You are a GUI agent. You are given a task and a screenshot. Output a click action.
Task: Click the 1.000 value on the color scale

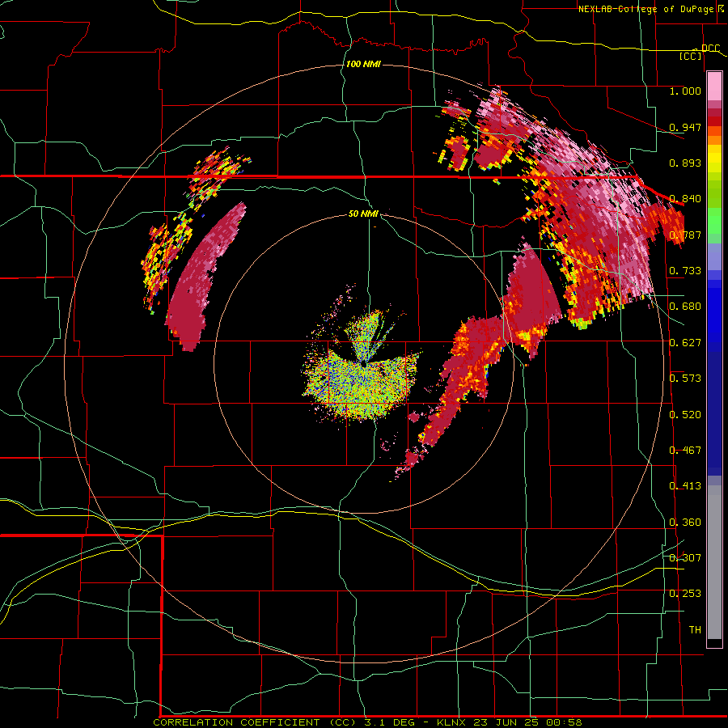685,91
